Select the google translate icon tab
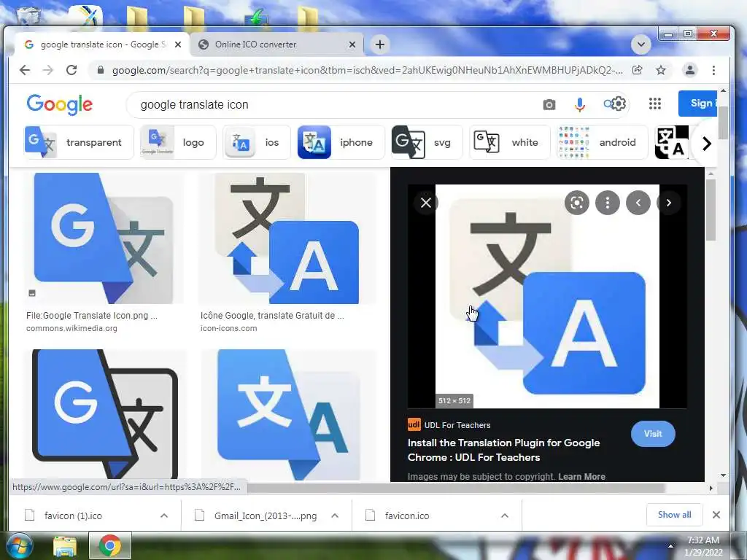Image resolution: width=747 pixels, height=560 pixels. [x=102, y=44]
